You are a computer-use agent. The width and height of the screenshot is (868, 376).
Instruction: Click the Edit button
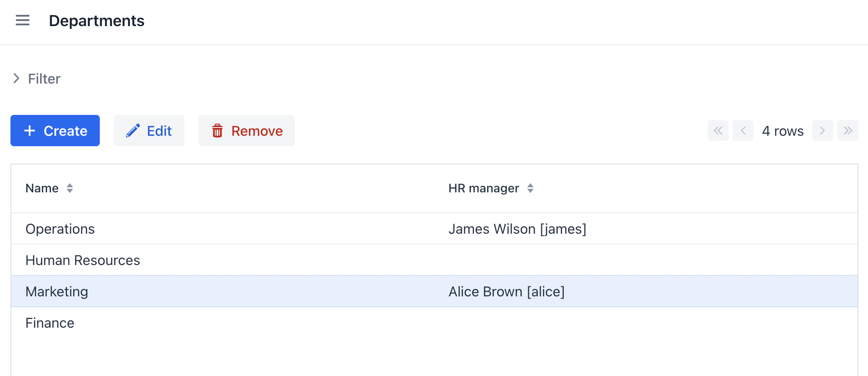(x=149, y=131)
